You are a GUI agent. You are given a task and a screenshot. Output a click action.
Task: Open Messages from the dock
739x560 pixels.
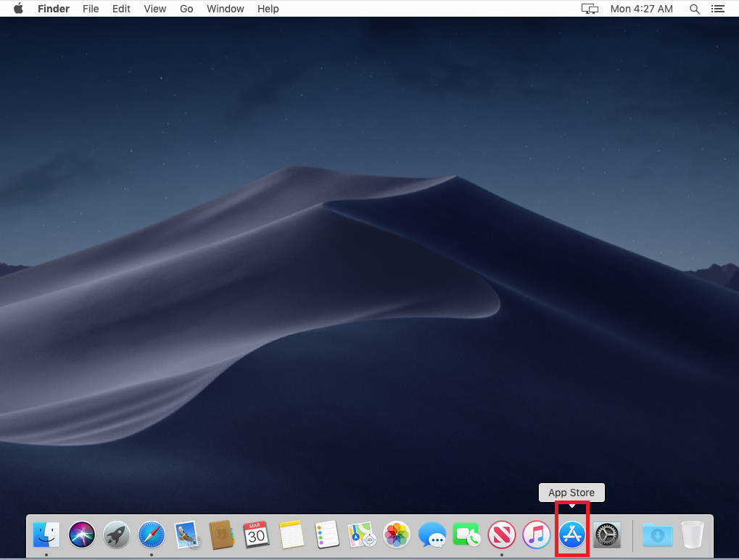point(432,535)
